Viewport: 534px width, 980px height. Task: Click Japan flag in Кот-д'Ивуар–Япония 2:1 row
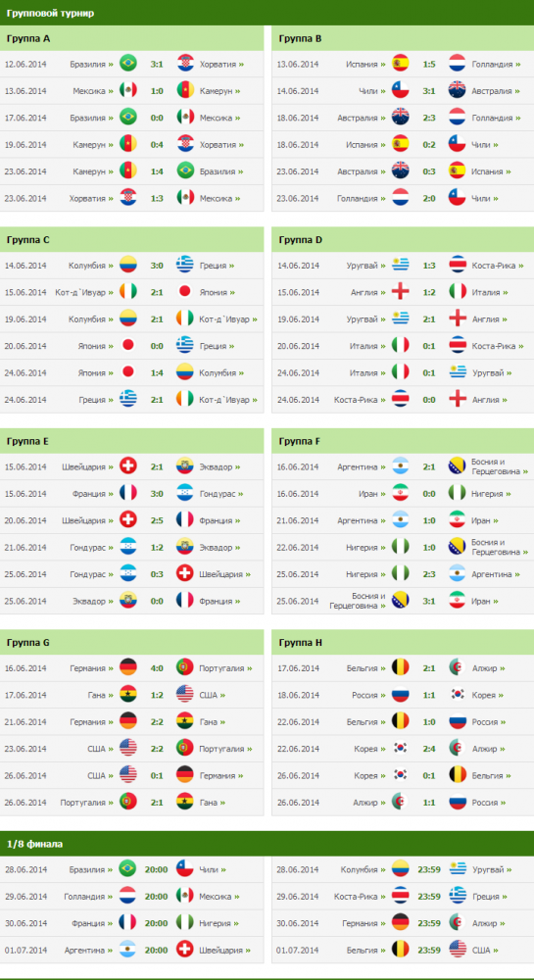click(185, 292)
